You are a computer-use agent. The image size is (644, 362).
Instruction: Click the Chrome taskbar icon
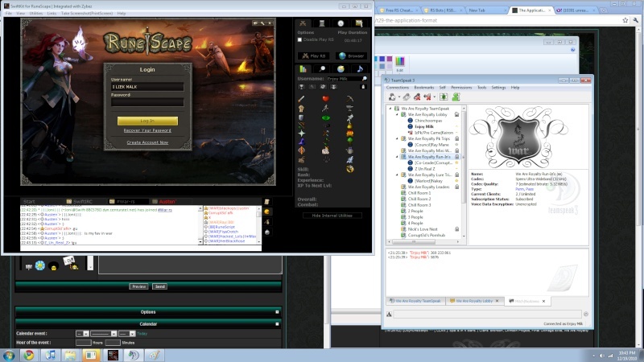pyautogui.click(x=28, y=355)
